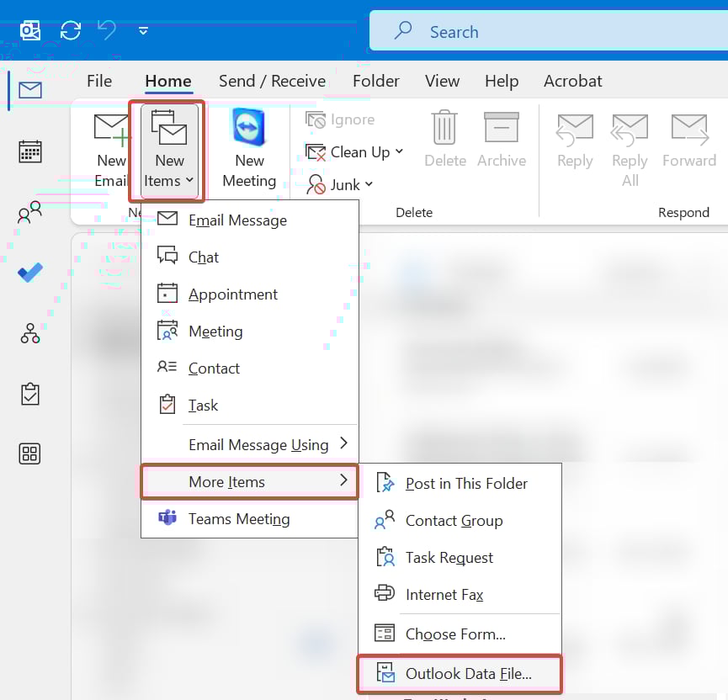Choose Appointment from New Items menu
Screen dimensions: 728x700
[233, 294]
